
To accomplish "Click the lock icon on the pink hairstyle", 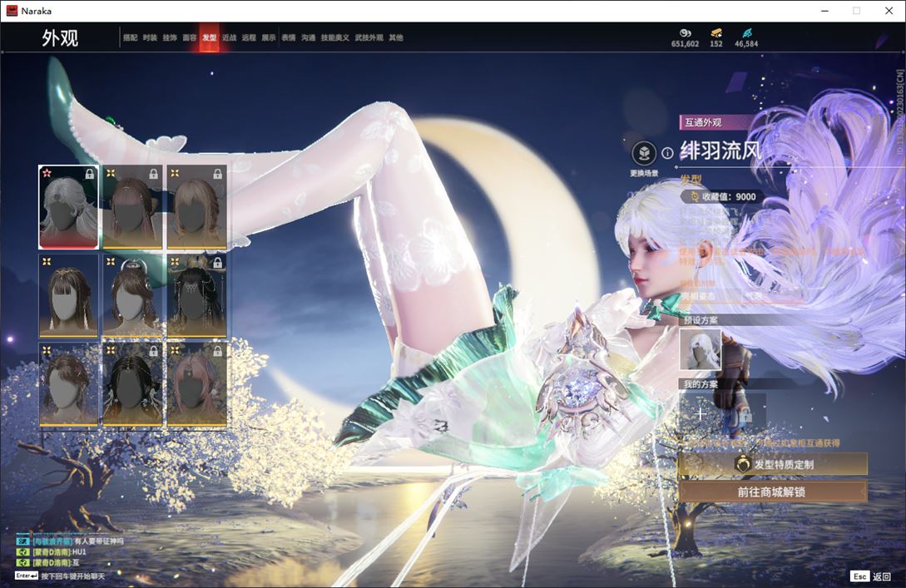I will [217, 351].
